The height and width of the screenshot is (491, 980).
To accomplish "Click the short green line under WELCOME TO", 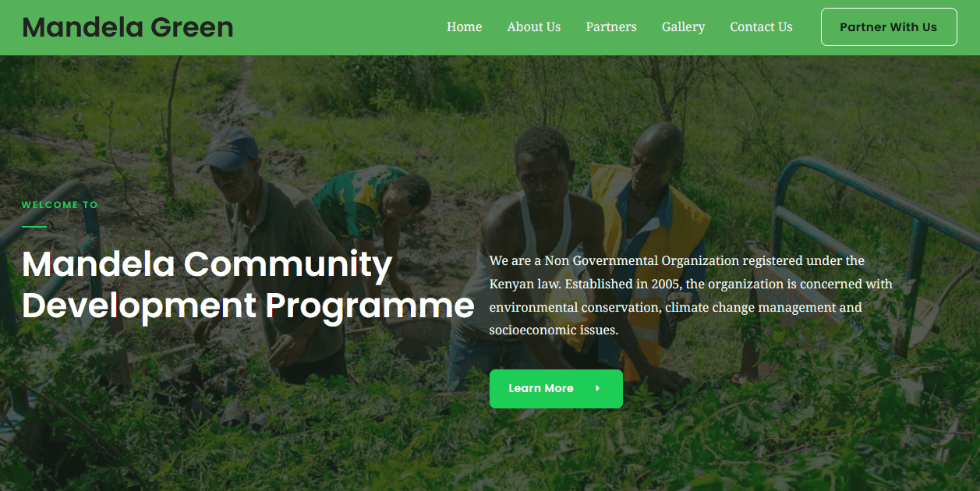I will point(34,227).
